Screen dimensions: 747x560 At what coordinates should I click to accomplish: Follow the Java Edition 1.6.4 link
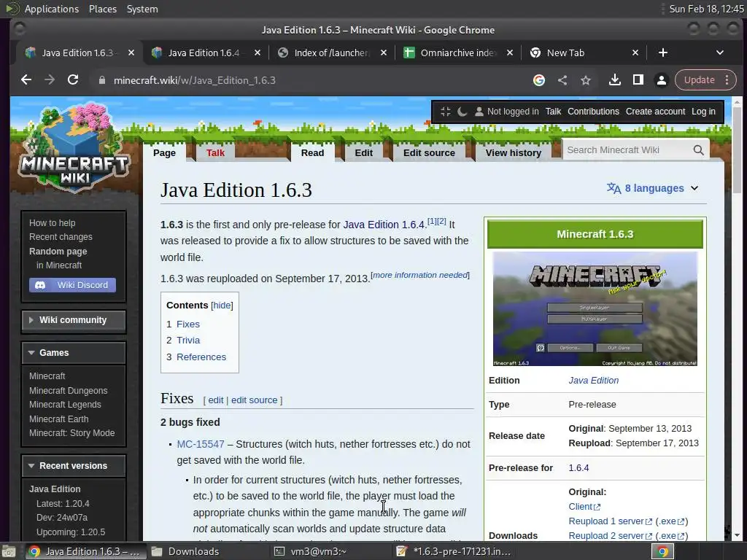click(x=384, y=225)
